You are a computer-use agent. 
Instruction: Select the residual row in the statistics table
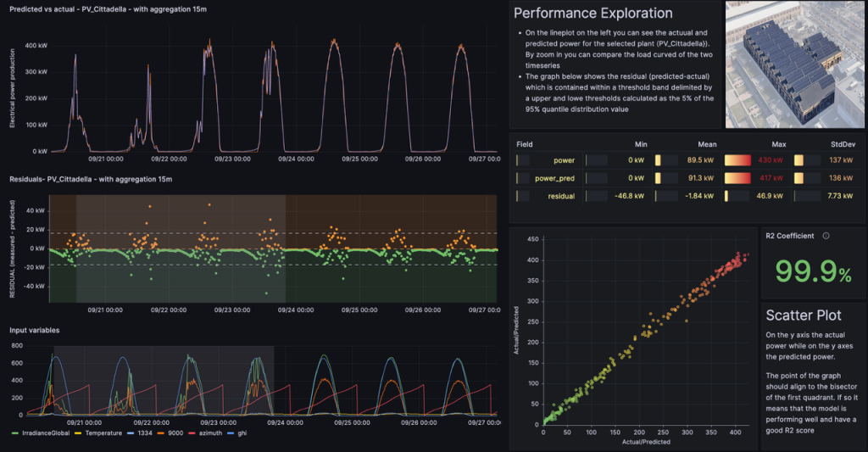pyautogui.click(x=558, y=196)
